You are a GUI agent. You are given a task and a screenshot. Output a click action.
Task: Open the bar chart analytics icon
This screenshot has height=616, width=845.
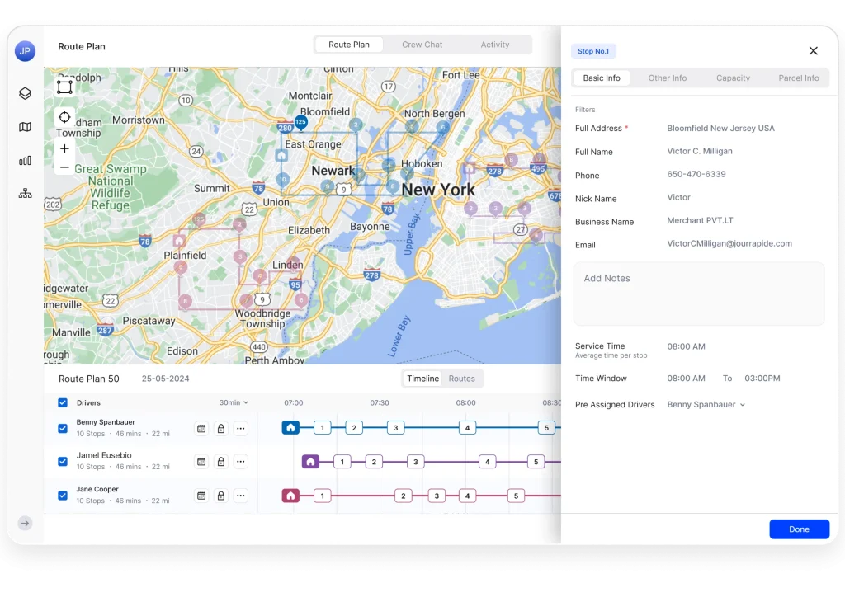25,161
